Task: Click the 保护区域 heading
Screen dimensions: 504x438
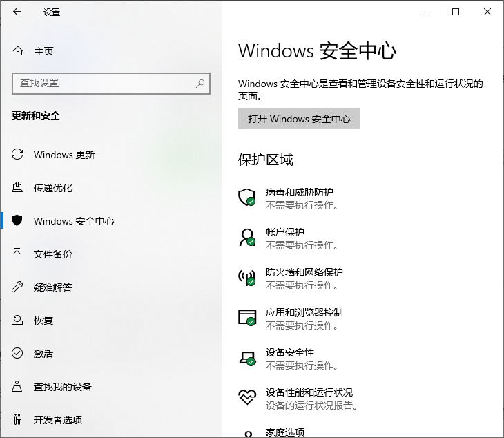Action: pyautogui.click(x=266, y=160)
